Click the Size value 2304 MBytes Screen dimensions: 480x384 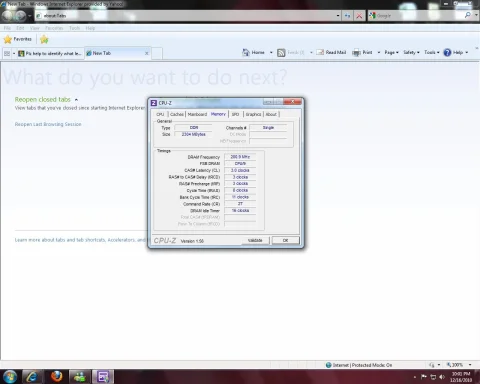(x=193, y=134)
